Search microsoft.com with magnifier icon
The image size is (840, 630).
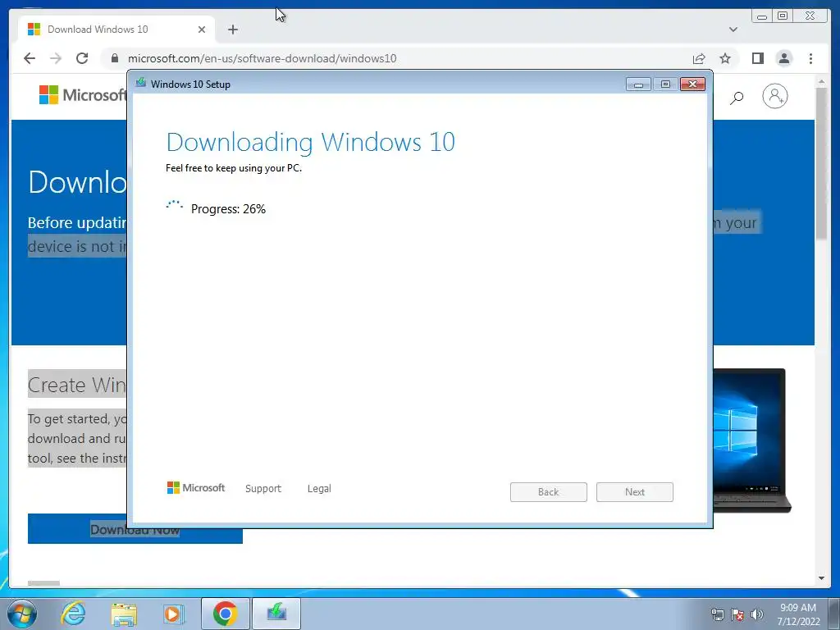(737, 97)
